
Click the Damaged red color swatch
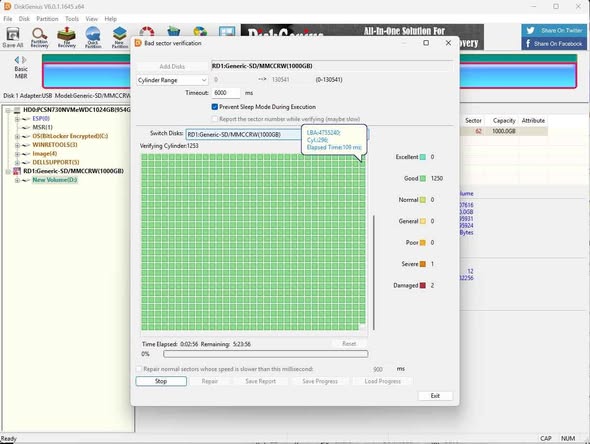click(423, 286)
